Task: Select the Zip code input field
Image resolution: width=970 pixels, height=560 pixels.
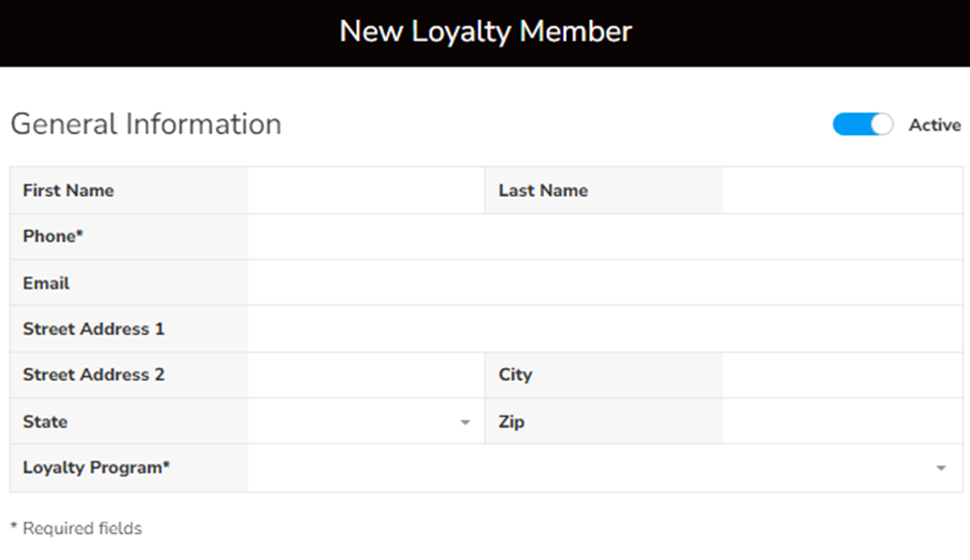Action: click(x=842, y=422)
